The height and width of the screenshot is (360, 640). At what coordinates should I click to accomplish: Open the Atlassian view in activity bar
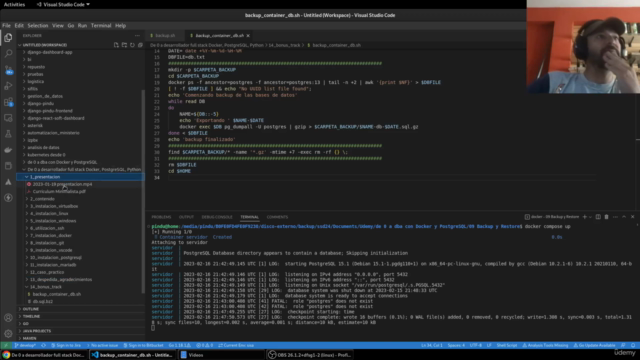8,182
